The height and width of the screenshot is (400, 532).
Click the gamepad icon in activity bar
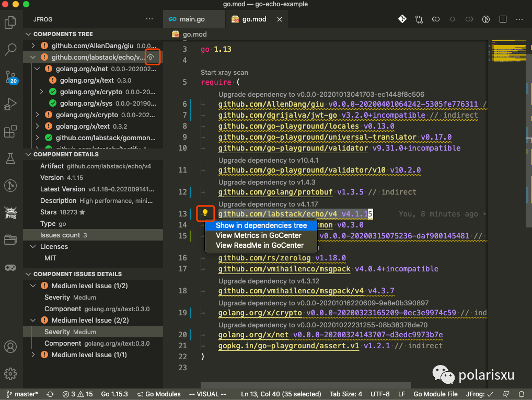click(10, 268)
